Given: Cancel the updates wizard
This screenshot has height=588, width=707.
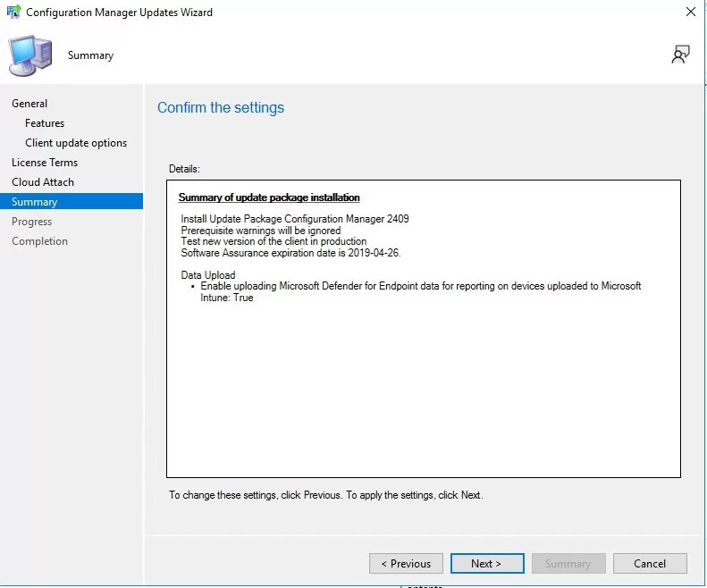Looking at the screenshot, I should 650,564.
